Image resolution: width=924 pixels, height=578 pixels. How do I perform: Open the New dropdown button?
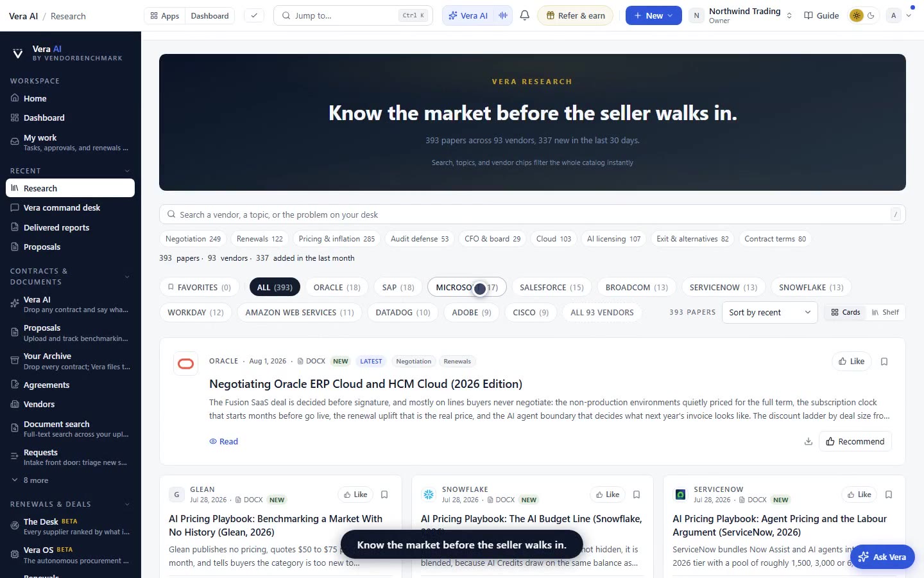[653, 15]
